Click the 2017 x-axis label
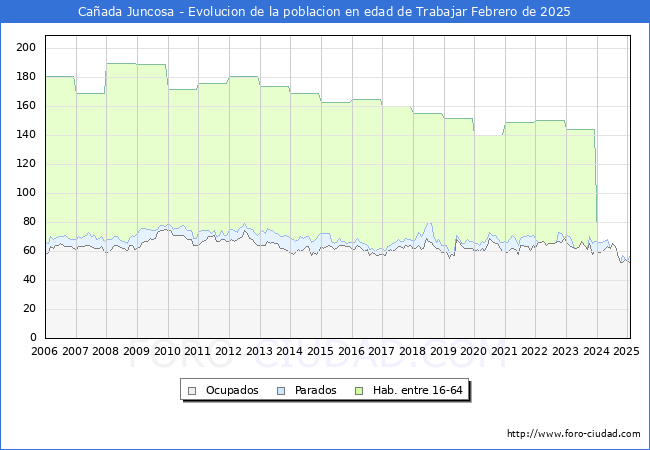Image resolution: width=650 pixels, height=450 pixels. 381,351
